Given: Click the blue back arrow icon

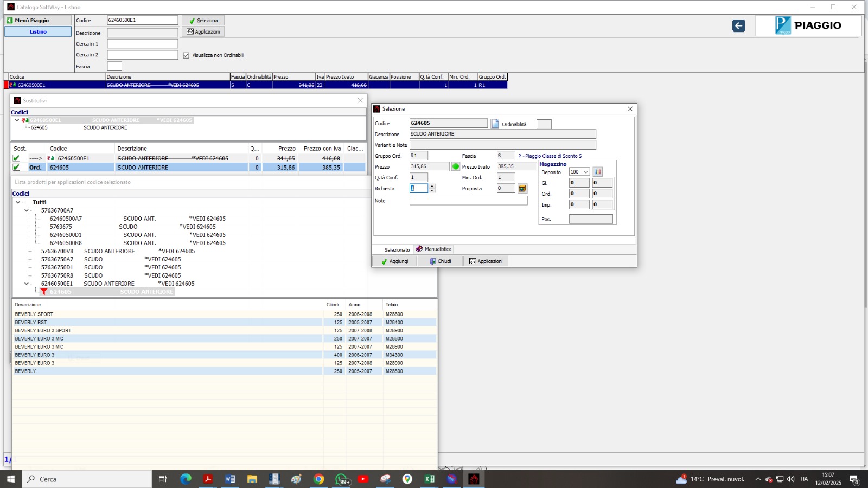Looking at the screenshot, I should (738, 26).
